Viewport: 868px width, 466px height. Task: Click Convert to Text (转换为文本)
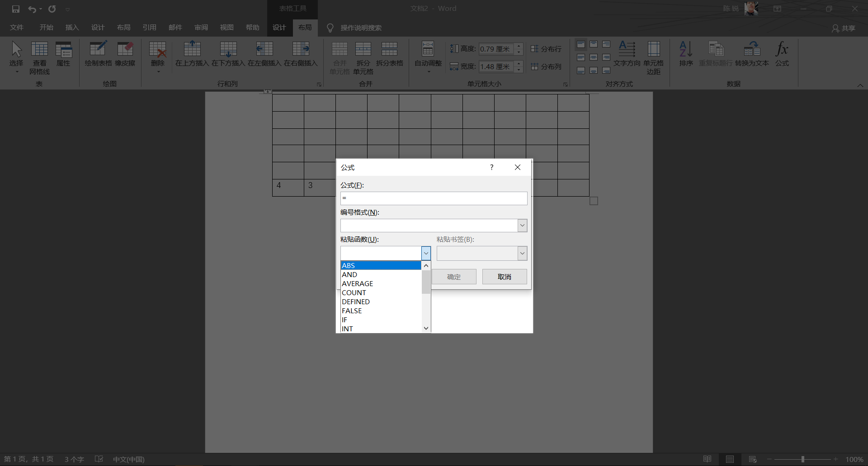pos(752,54)
